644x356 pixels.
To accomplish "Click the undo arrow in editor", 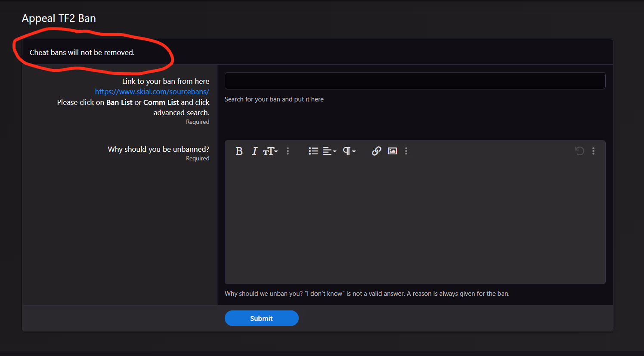I will pos(580,151).
